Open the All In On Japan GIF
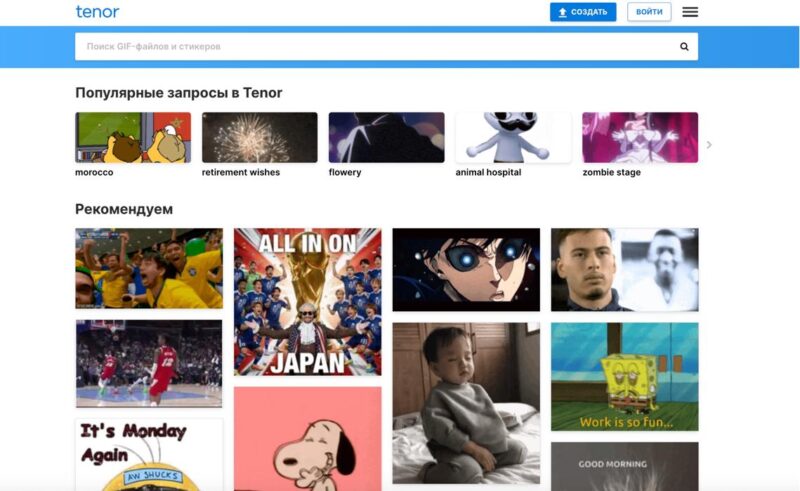 (308, 302)
